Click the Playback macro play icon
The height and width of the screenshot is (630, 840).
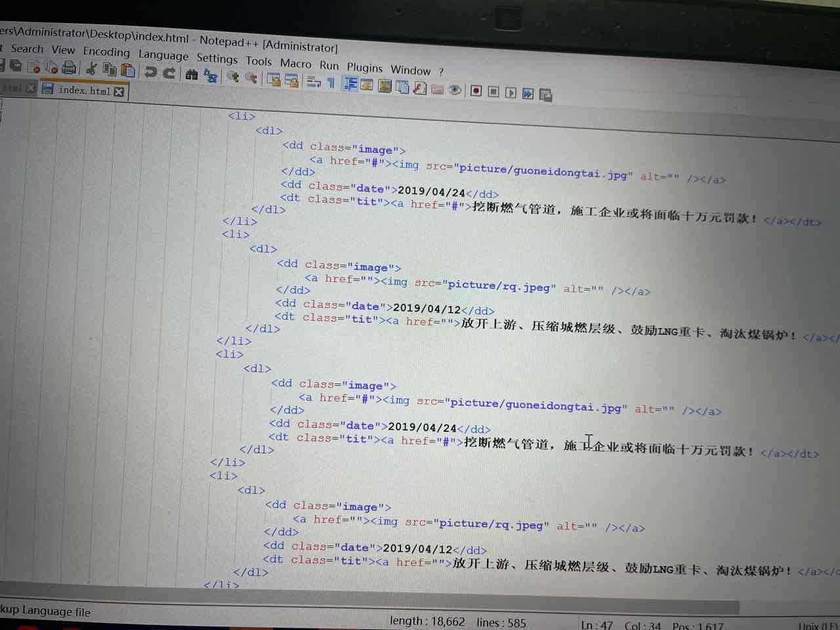pyautogui.click(x=511, y=93)
